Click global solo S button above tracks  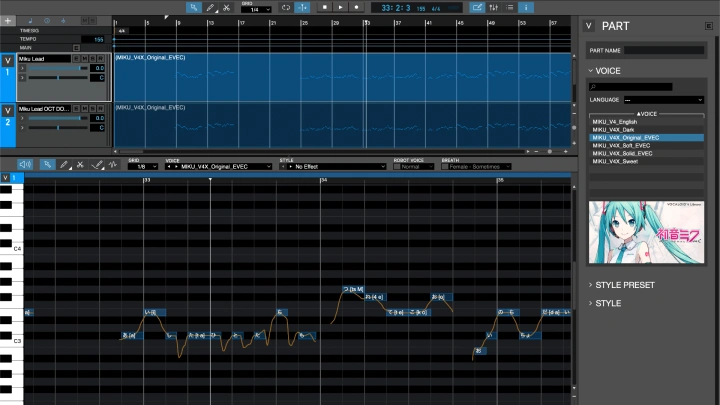coord(92,21)
